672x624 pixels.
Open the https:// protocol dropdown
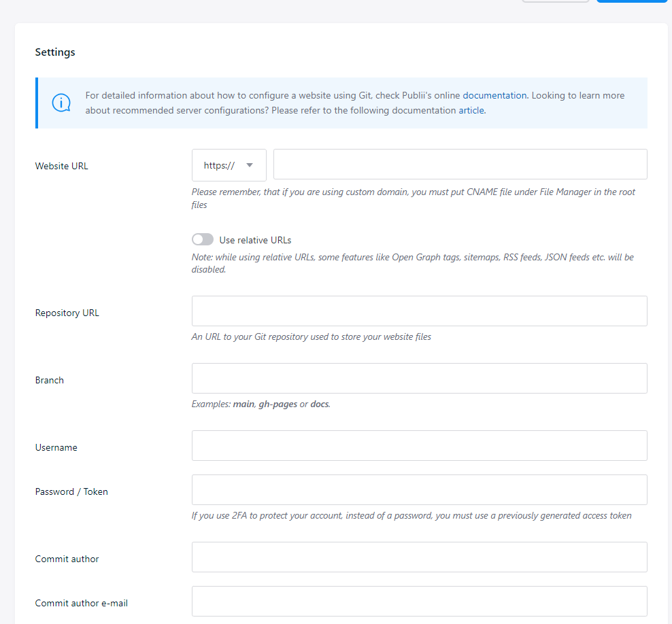click(x=229, y=165)
